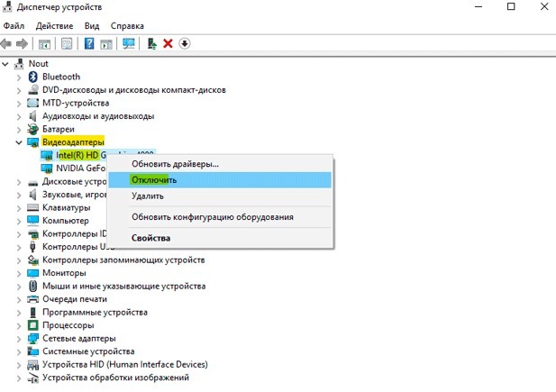
Task: Expand the Bluetooth node
Action: pyautogui.click(x=19, y=77)
